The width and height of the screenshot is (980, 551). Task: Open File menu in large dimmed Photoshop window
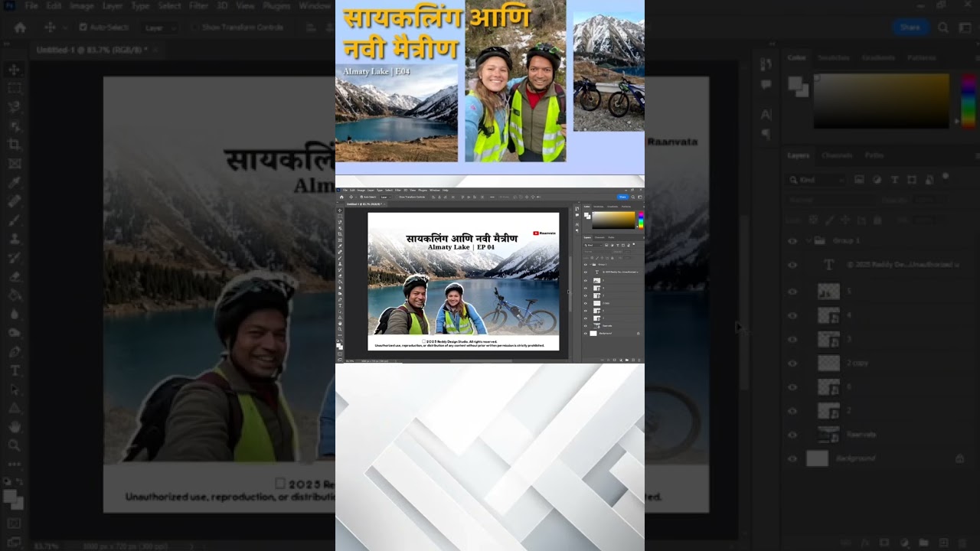[31, 5]
